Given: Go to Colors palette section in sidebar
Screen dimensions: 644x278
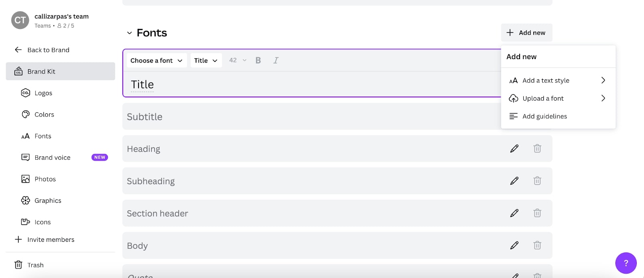Looking at the screenshot, I should coord(44,115).
